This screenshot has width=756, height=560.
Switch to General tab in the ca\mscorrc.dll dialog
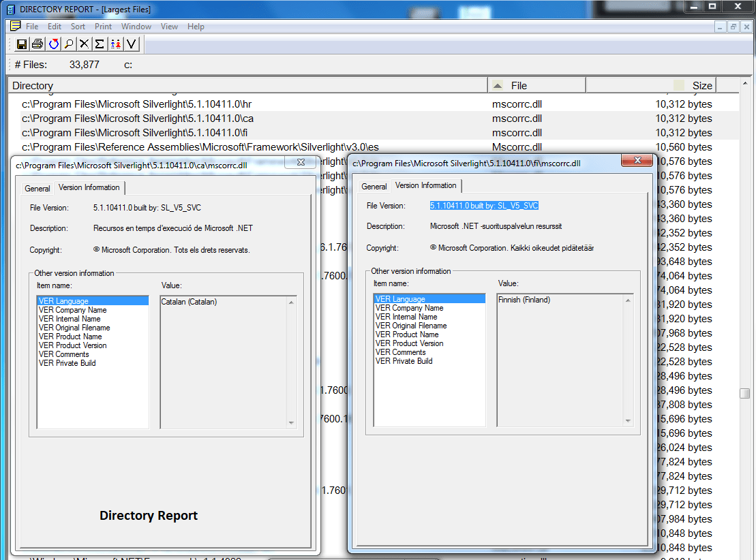pos(37,189)
